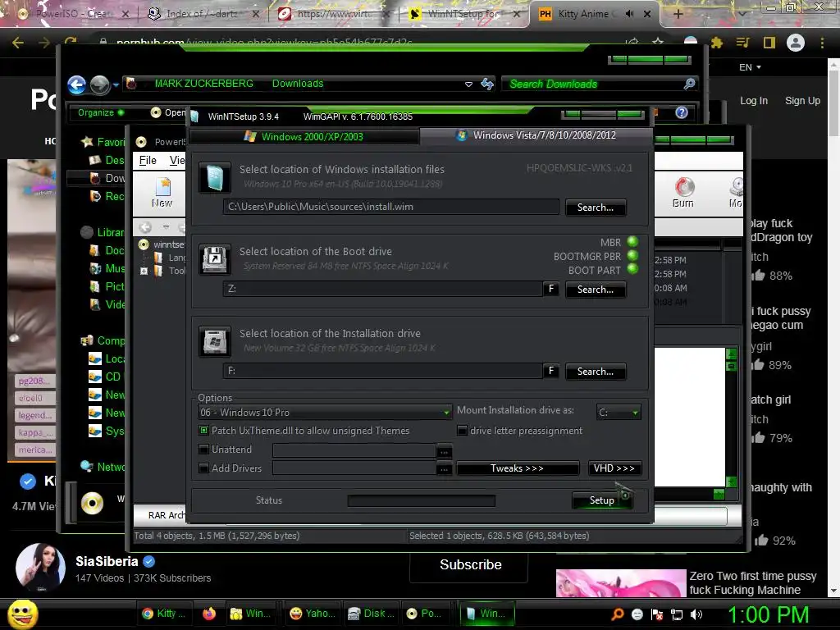Screen dimensions: 840x630
Task: Click the BOOT PART green status indicator
Action: pyautogui.click(x=632, y=269)
